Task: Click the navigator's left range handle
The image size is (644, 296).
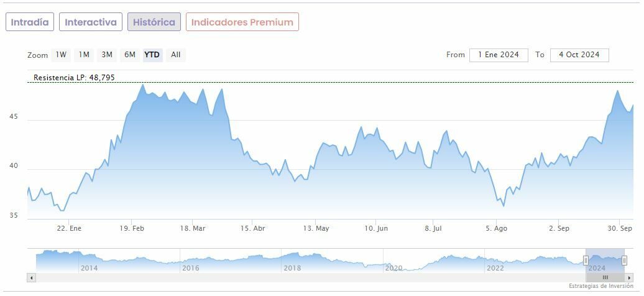Action: tap(586, 260)
